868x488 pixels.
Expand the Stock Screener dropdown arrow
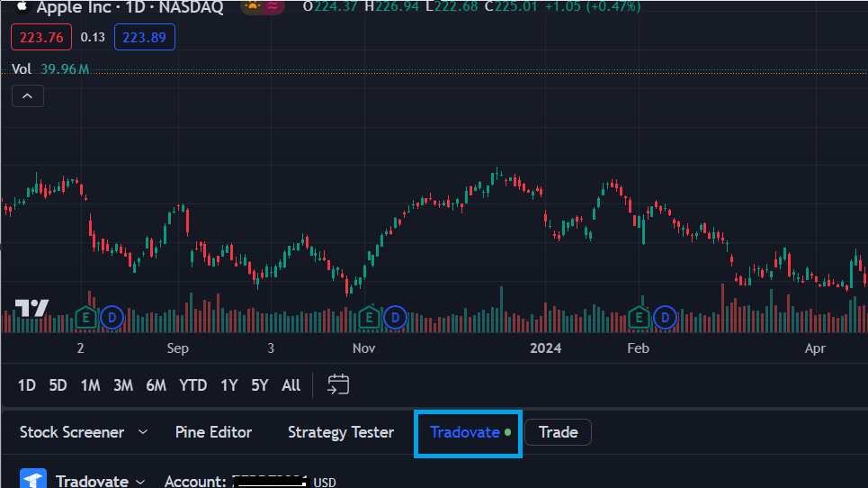coord(143,432)
